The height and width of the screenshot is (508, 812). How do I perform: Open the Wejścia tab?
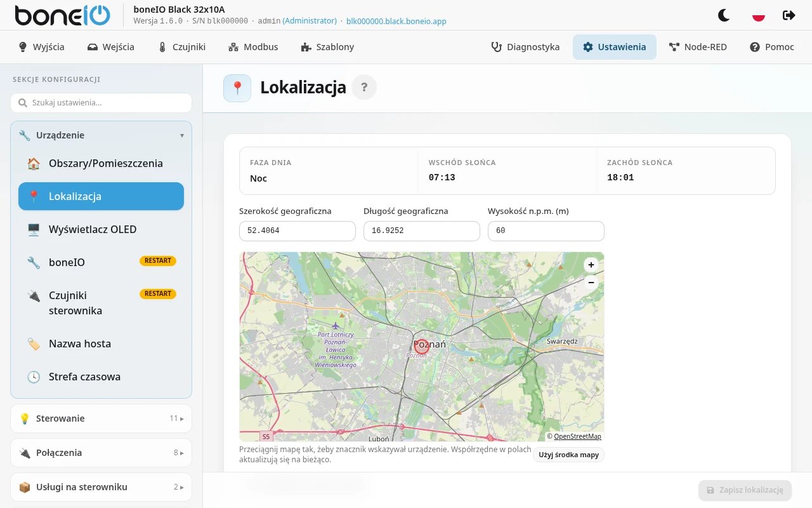(111, 47)
